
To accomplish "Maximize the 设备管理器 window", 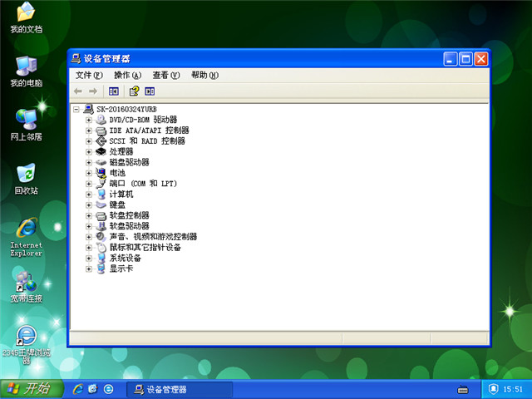I will (465, 59).
